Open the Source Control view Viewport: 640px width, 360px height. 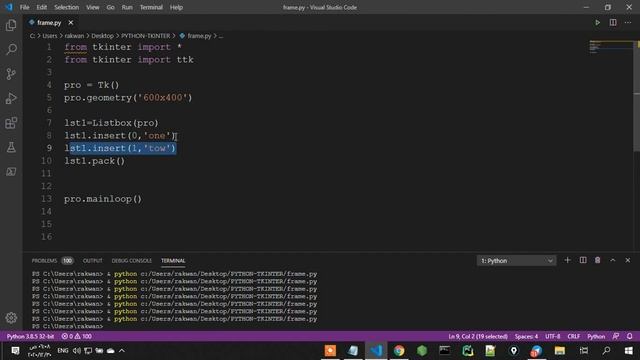tap(11, 74)
